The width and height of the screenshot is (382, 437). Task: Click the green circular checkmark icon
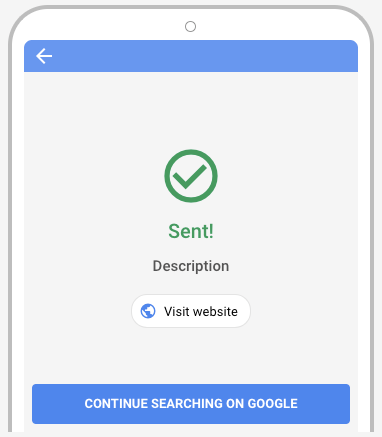[x=191, y=176]
